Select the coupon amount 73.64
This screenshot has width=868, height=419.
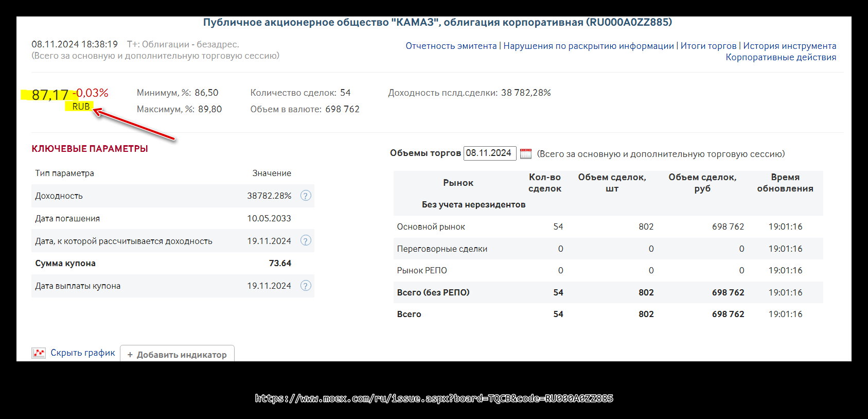pyautogui.click(x=280, y=263)
